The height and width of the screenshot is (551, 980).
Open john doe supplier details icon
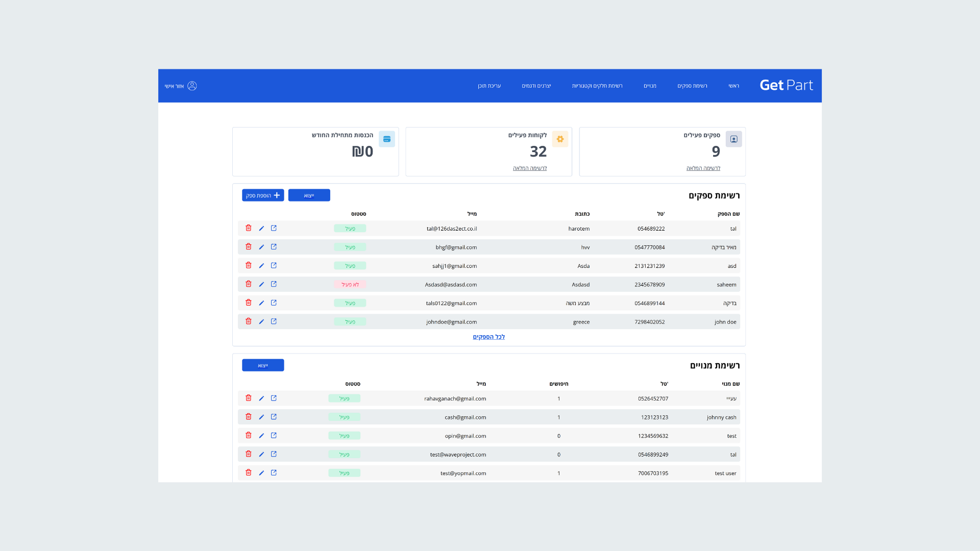(x=274, y=321)
